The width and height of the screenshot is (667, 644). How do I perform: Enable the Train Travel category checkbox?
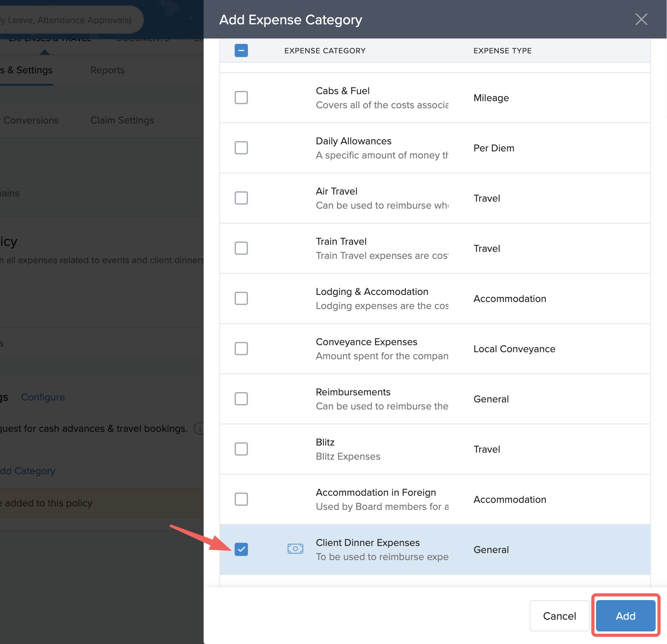[x=241, y=248]
